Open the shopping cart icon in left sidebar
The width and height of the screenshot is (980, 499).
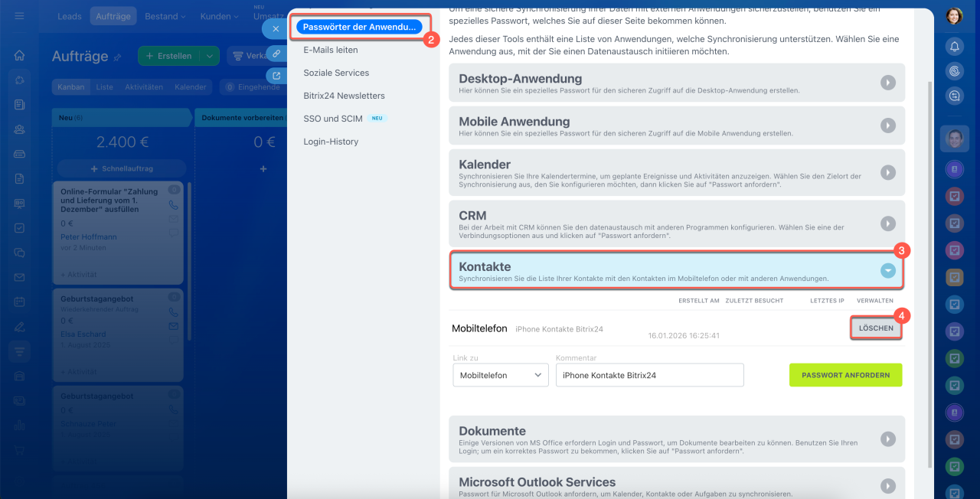19,451
